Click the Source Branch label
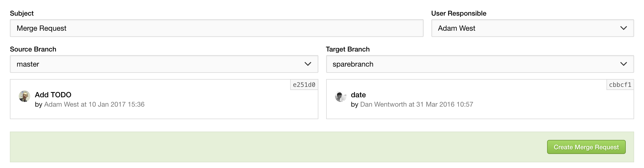This screenshot has height=168, width=644. [33, 49]
